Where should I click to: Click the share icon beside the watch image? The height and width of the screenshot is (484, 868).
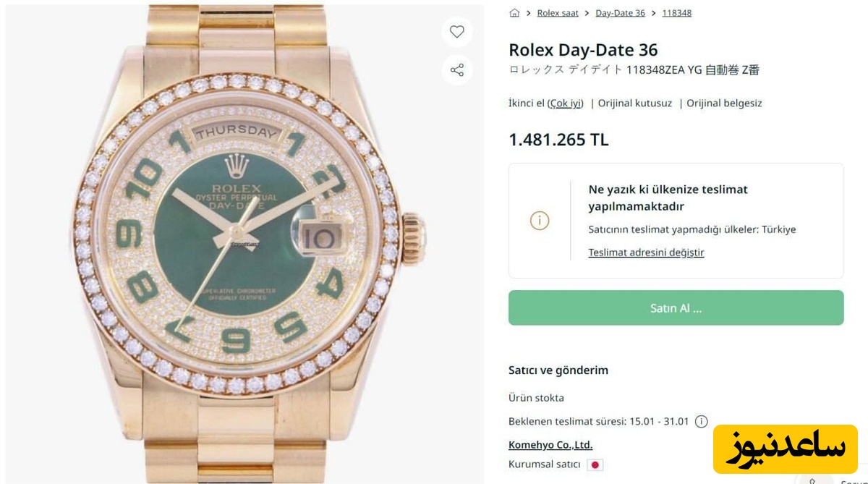[457, 70]
